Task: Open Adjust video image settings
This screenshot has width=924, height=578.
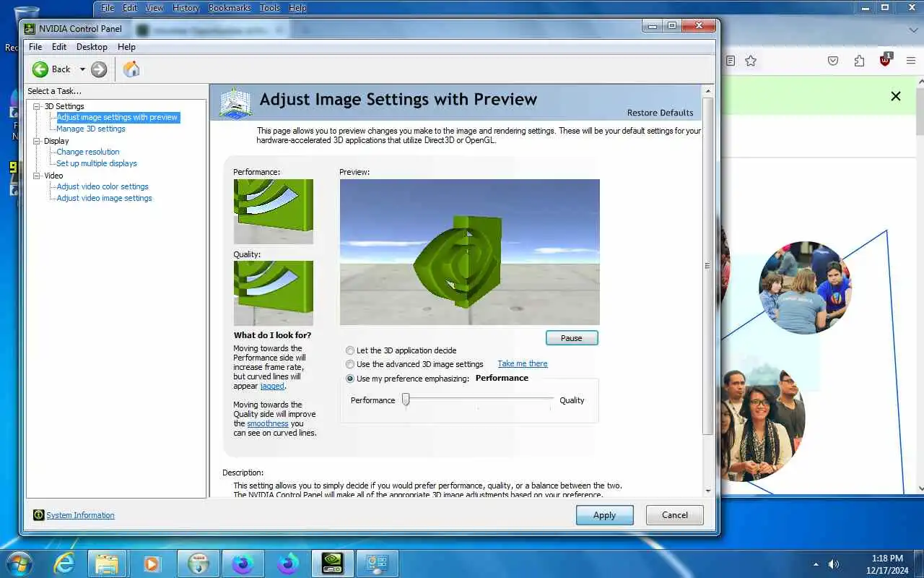Action: point(105,198)
